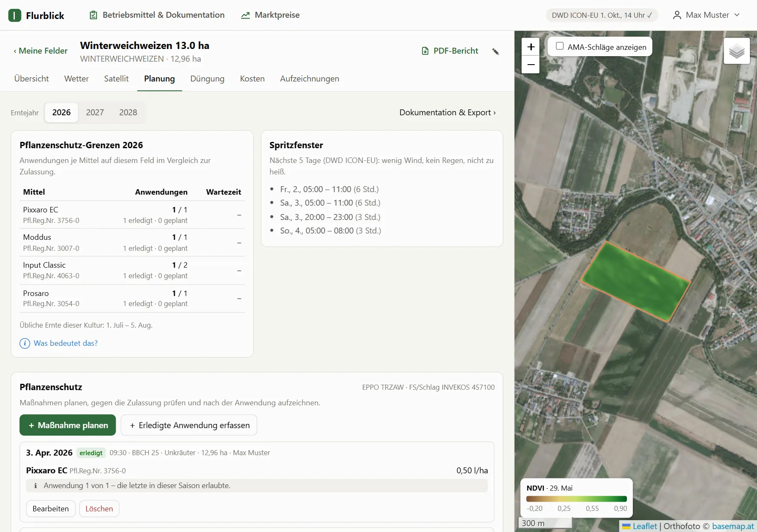The width and height of the screenshot is (757, 532).
Task: Select Erntejahr 2027
Action: [x=95, y=112]
